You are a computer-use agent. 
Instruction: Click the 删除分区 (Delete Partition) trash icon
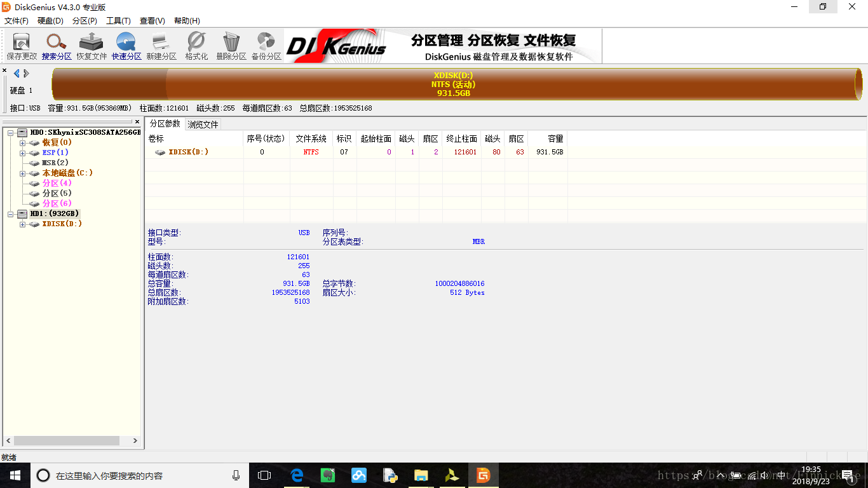tap(231, 46)
